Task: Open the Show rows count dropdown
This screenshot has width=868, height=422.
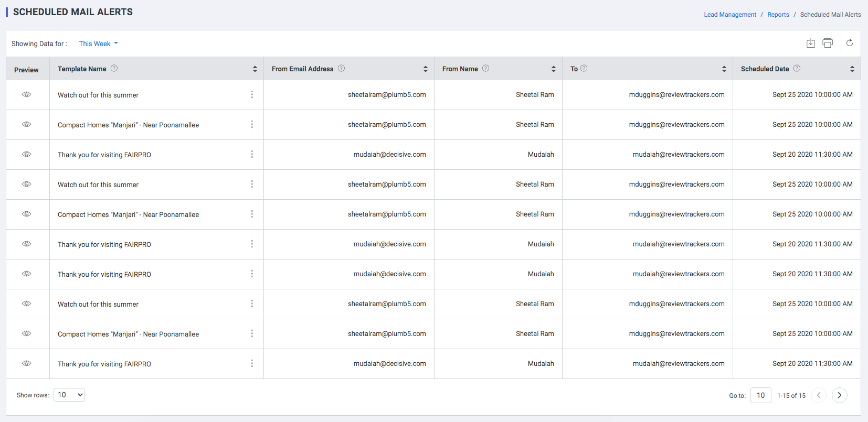Action: [69, 395]
